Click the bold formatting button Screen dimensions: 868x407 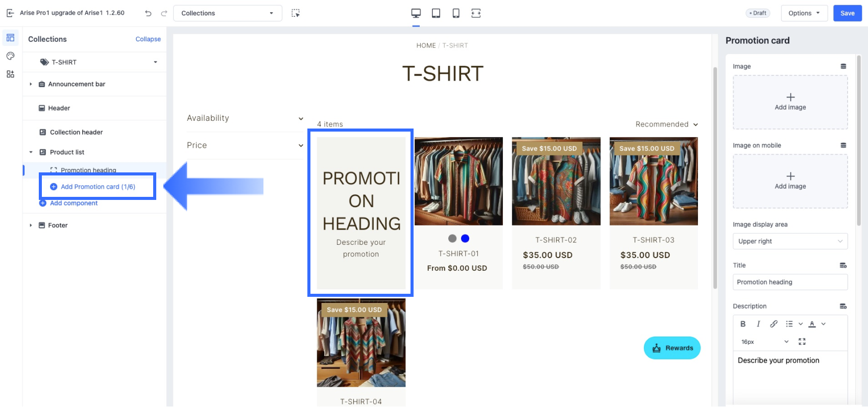click(x=743, y=324)
